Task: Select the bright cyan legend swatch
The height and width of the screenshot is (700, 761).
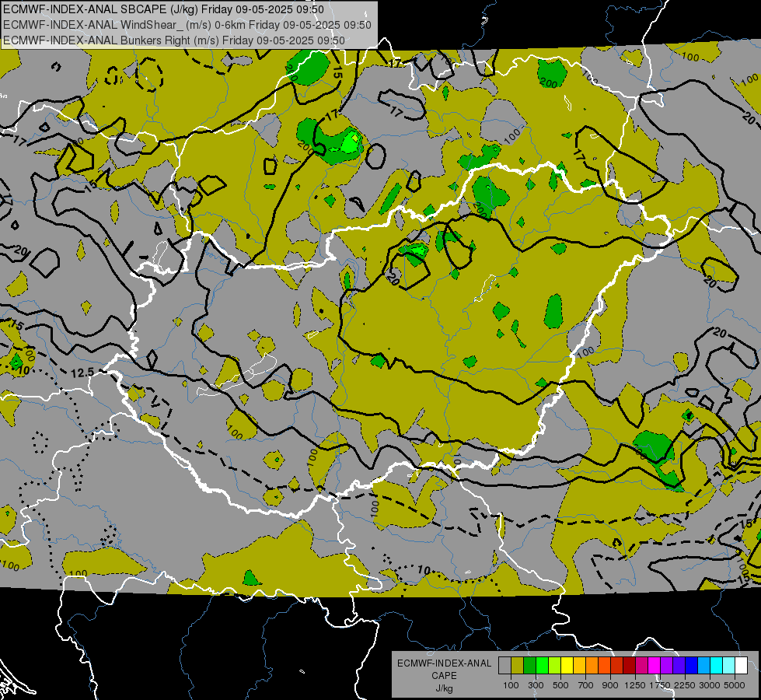Action: click(x=717, y=666)
